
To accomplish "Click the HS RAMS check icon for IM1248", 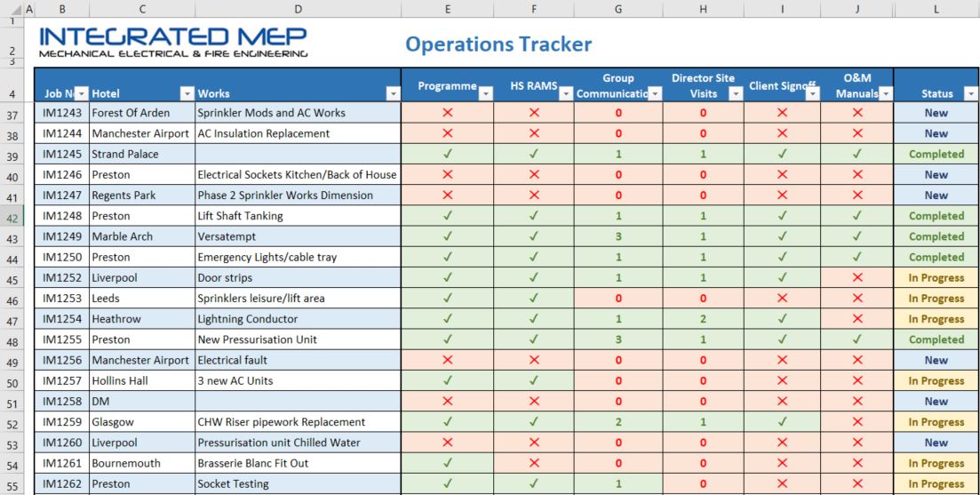I will coord(534,216).
